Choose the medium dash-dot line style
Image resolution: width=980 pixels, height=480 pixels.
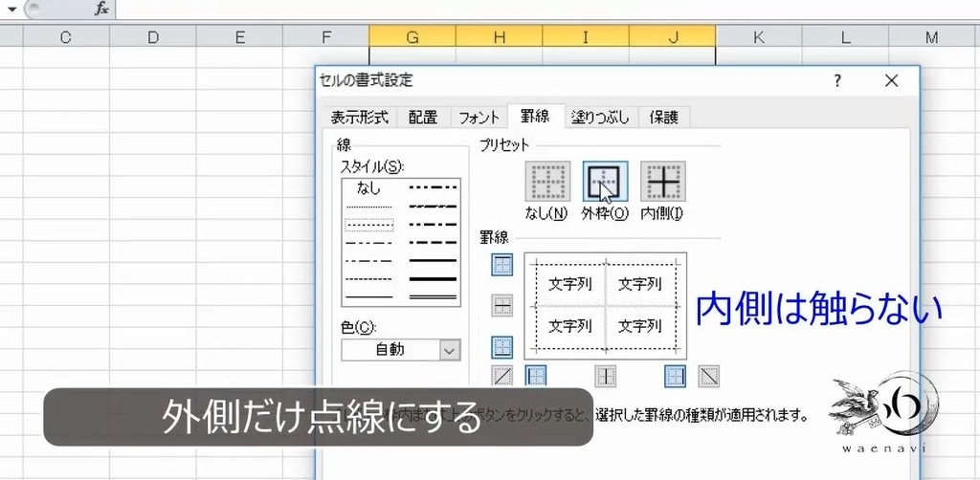[434, 224]
